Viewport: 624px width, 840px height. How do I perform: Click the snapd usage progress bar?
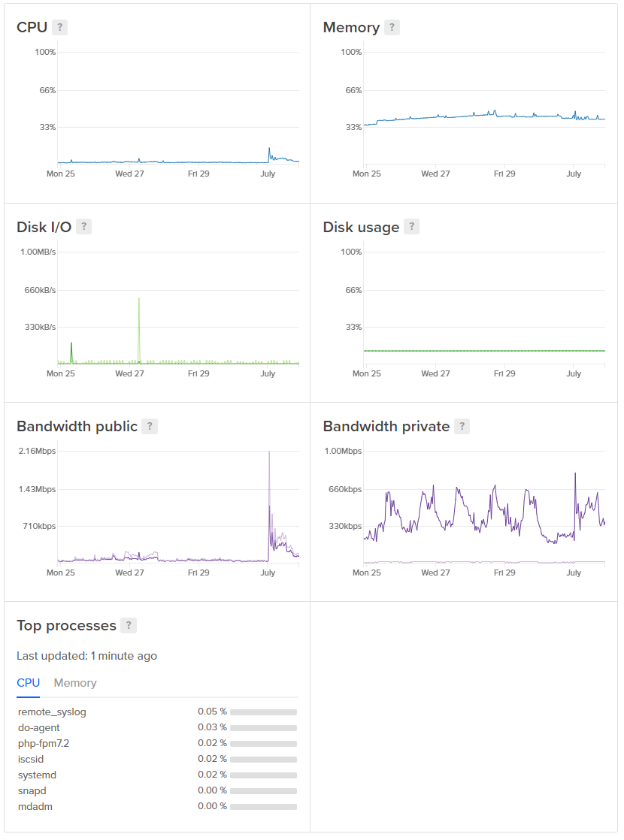tap(263, 791)
